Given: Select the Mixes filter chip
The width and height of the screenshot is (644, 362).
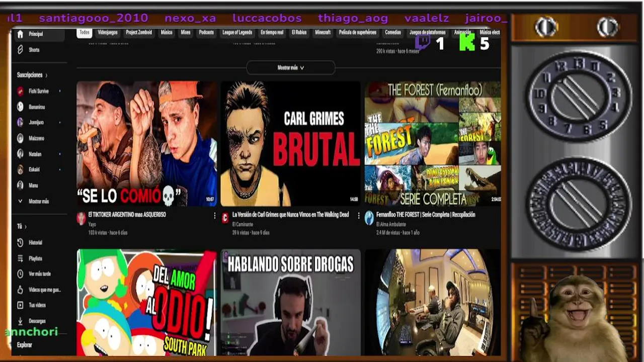Looking at the screenshot, I should coord(186,32).
